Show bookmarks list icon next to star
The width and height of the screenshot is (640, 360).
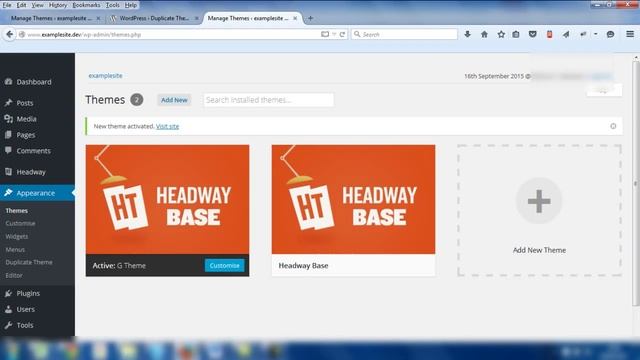[x=516, y=34]
